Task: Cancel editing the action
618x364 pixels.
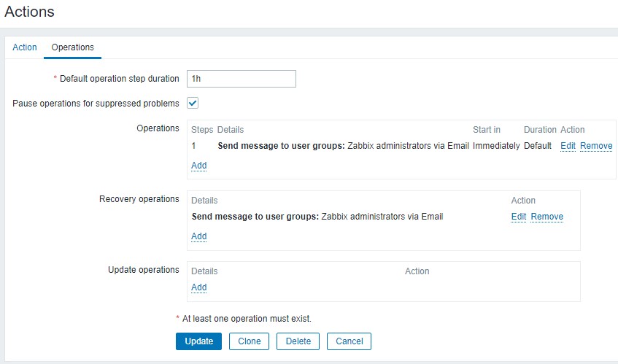Action: pyautogui.click(x=349, y=341)
